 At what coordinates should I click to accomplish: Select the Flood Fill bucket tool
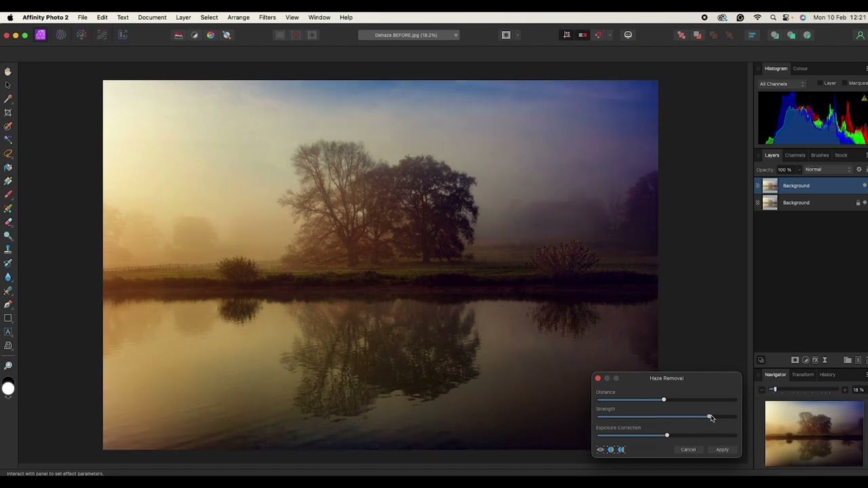8,167
